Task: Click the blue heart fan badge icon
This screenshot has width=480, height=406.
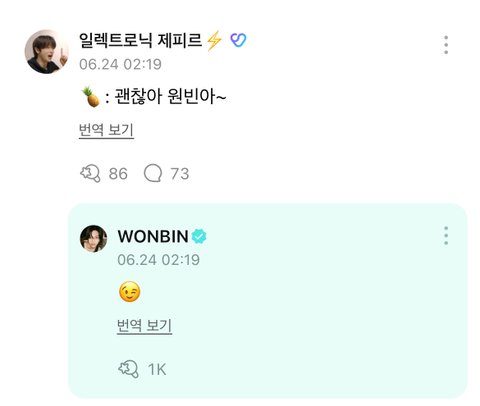Action: [238, 40]
